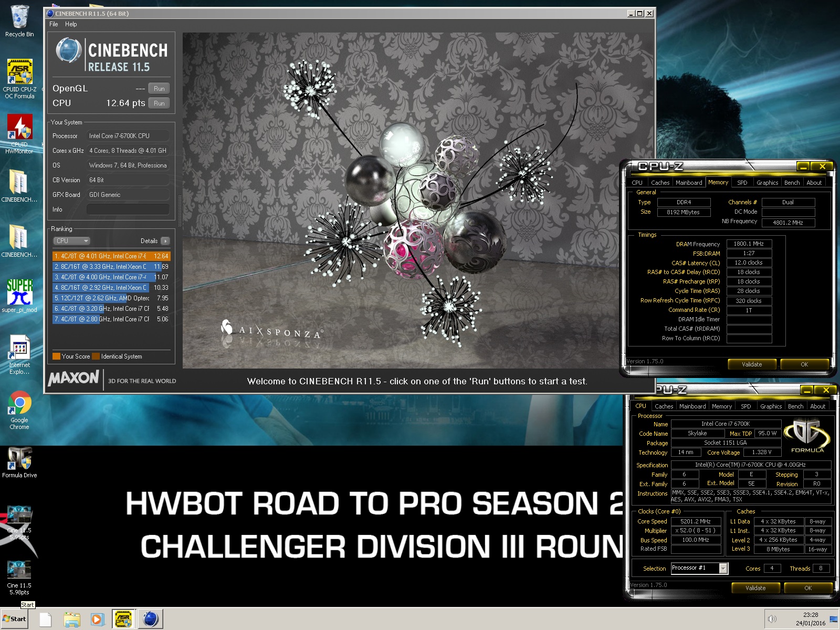This screenshot has height=630, width=840.
Task: Open CPUID HWMonitor desktop shortcut
Action: tap(19, 134)
